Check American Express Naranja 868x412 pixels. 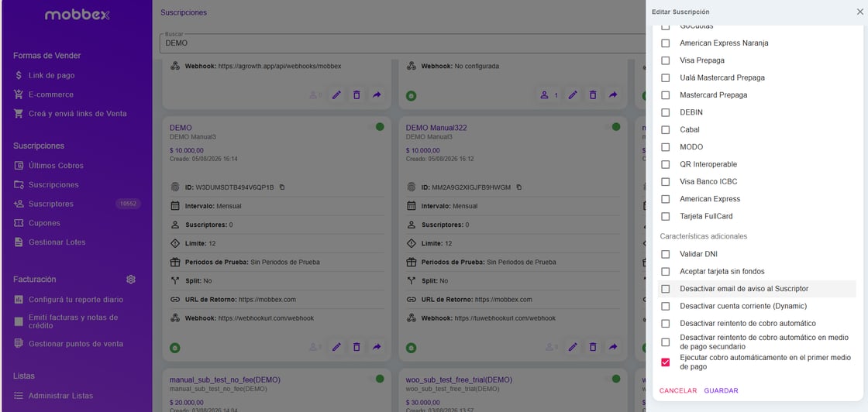(x=666, y=43)
